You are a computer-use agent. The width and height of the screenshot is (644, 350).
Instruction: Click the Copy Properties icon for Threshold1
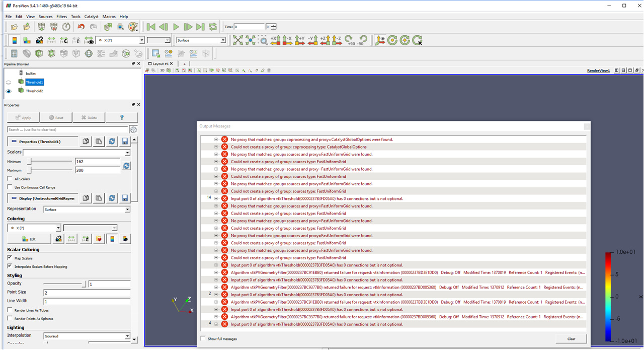tap(86, 142)
